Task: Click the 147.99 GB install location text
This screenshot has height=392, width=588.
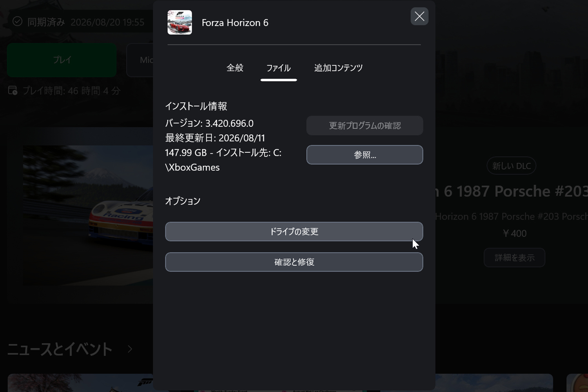Action: tap(223, 160)
